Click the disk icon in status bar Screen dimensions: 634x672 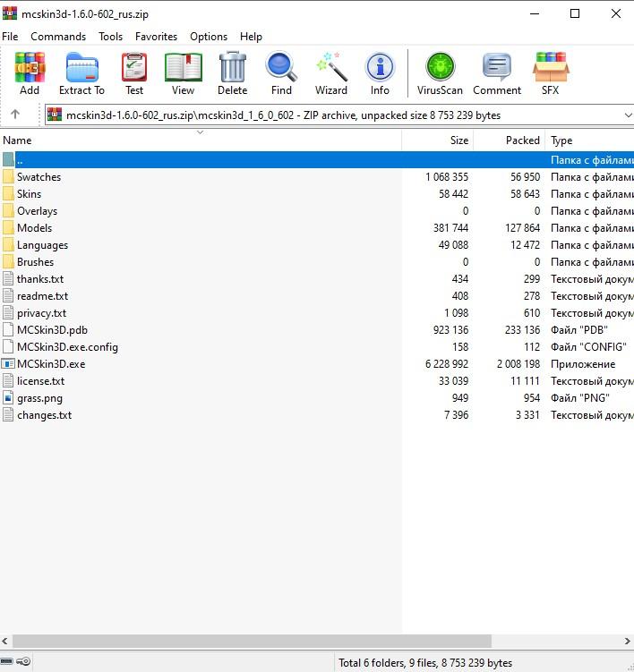click(6, 662)
